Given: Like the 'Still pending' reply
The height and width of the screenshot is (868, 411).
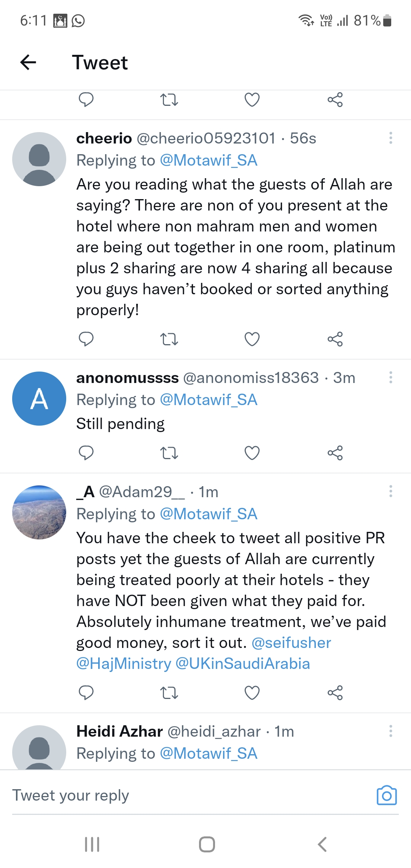Looking at the screenshot, I should (252, 453).
